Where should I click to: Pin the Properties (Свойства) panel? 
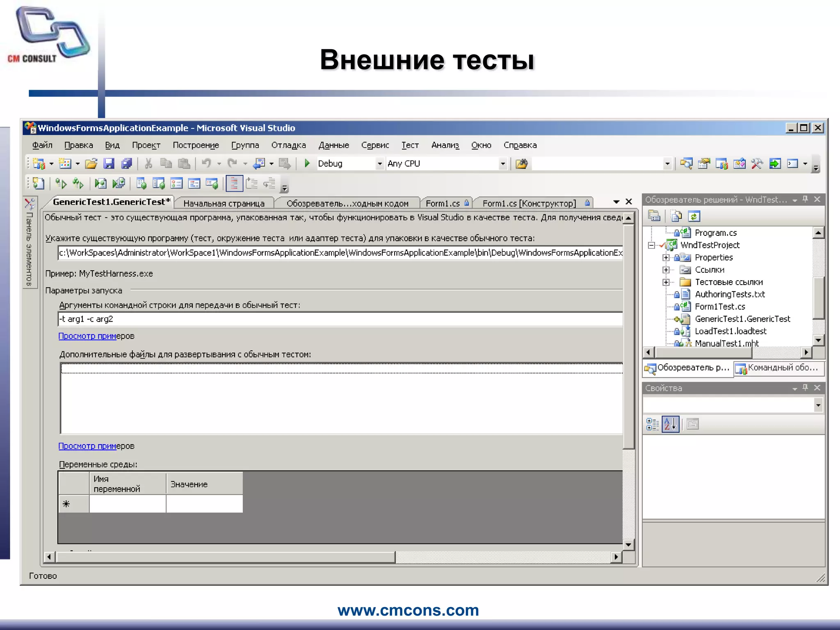click(806, 388)
